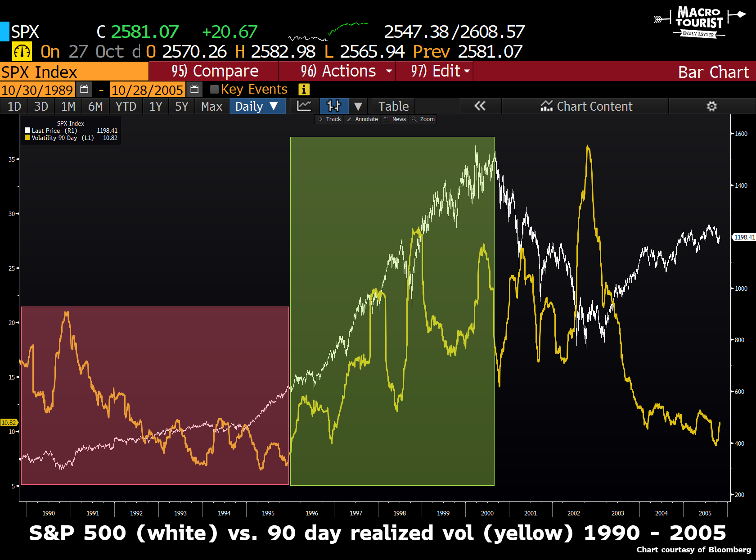Open the Table view
This screenshot has height=560, width=756.
[x=393, y=106]
